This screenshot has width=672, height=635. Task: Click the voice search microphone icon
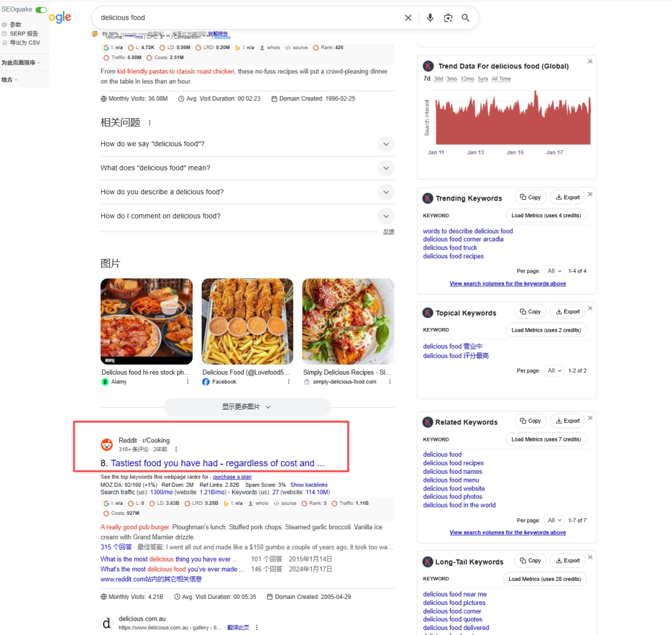click(430, 18)
